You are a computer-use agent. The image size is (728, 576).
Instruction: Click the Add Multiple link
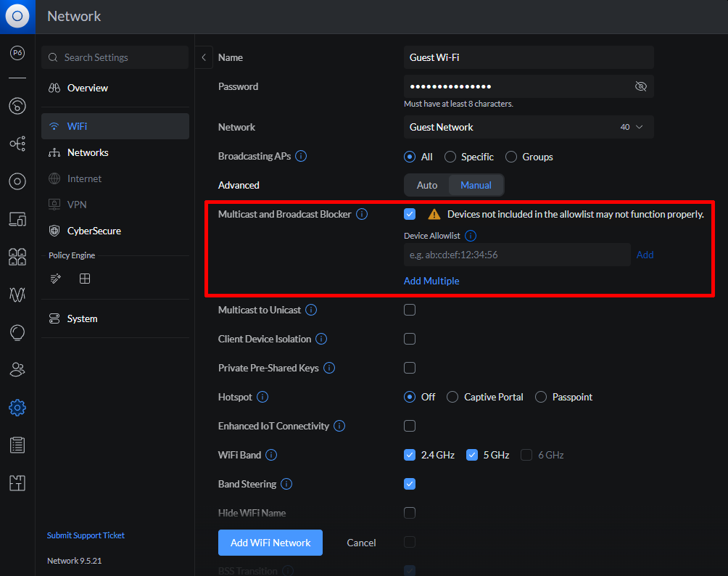click(431, 281)
